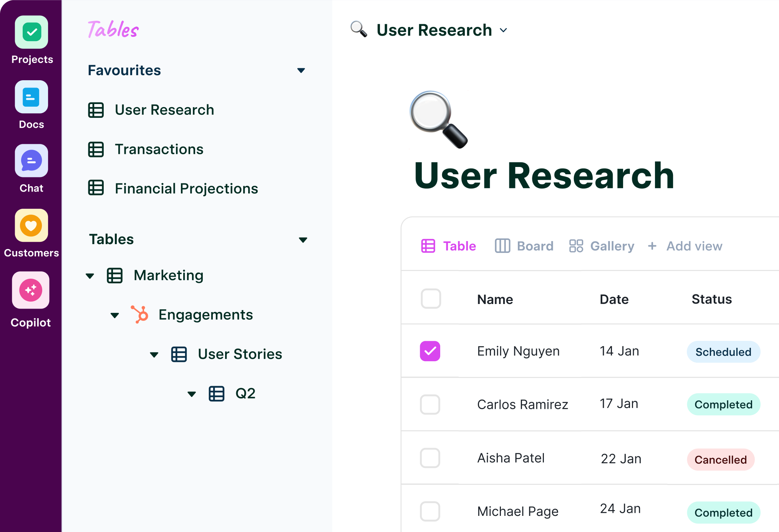This screenshot has height=532, width=779.
Task: Click the 17 Jan date cell
Action: [x=619, y=404]
